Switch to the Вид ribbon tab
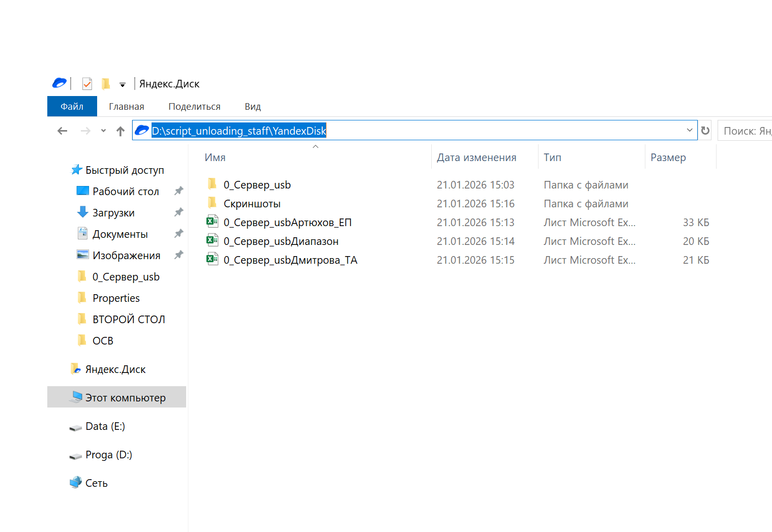The height and width of the screenshot is (532, 772). point(252,106)
